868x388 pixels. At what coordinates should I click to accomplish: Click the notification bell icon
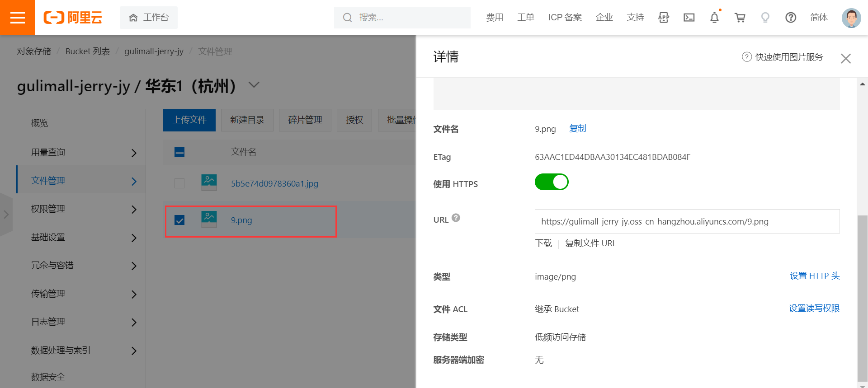[x=714, y=18]
